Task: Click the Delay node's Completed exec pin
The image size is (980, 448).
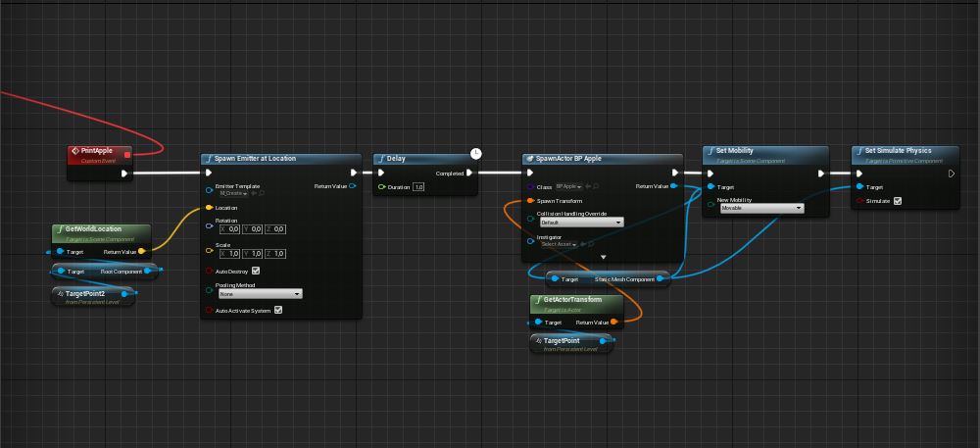Action: (x=469, y=174)
